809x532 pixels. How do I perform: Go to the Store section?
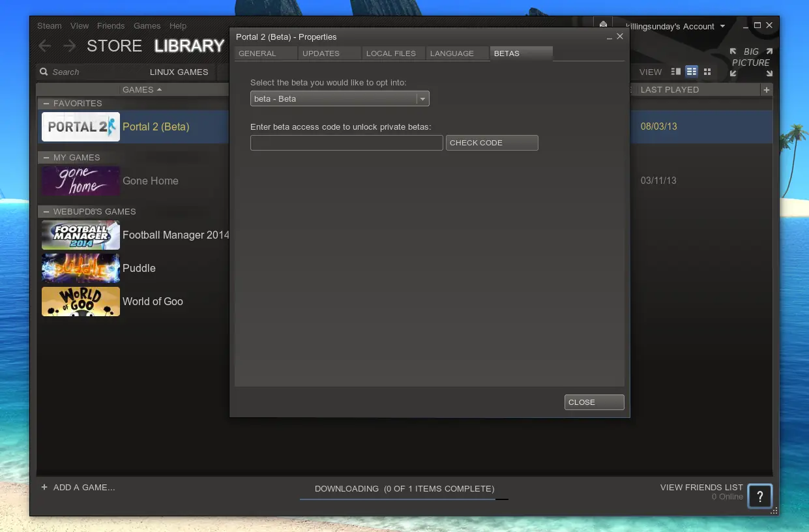(114, 46)
